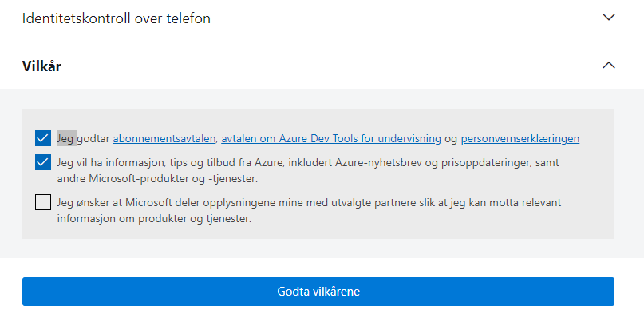Open the Identitetskontroll over telefon heading
This screenshot has height=318, width=644.
[x=117, y=18]
